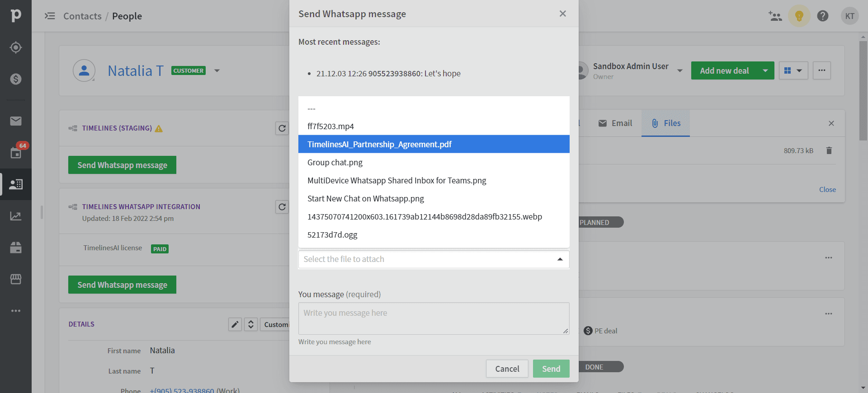Delete the 809.73 kB file with trash icon
This screenshot has width=868, height=393.
coord(829,150)
